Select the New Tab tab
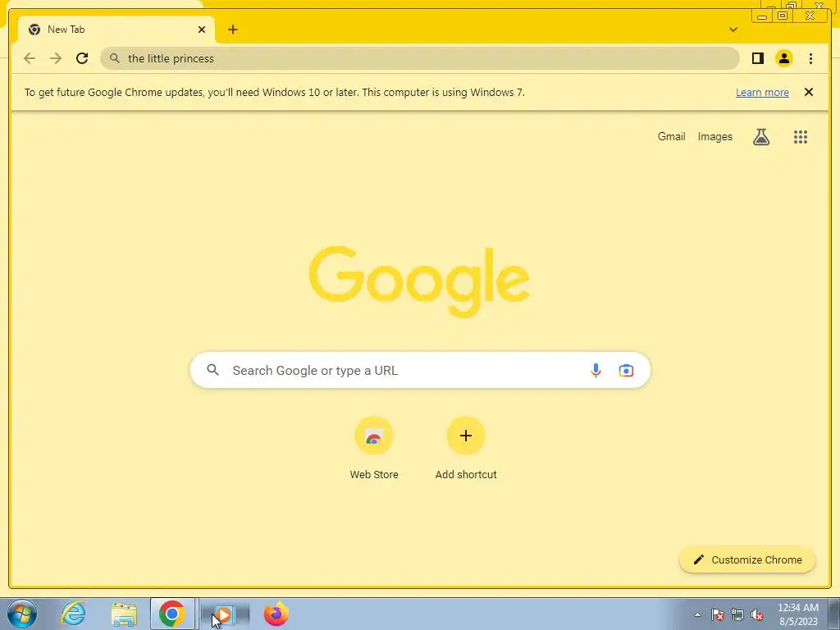The width and height of the screenshot is (840, 630). click(116, 30)
